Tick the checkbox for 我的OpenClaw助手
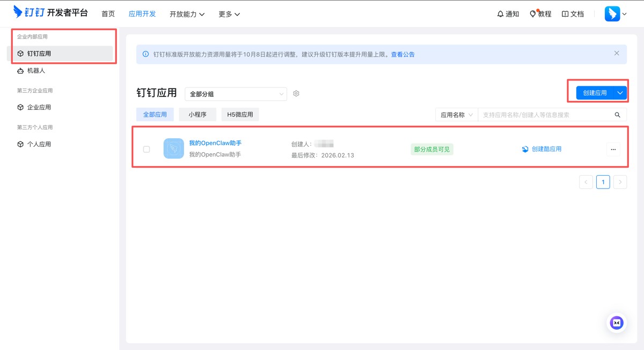Image resolution: width=644 pixels, height=350 pixels. [x=147, y=149]
